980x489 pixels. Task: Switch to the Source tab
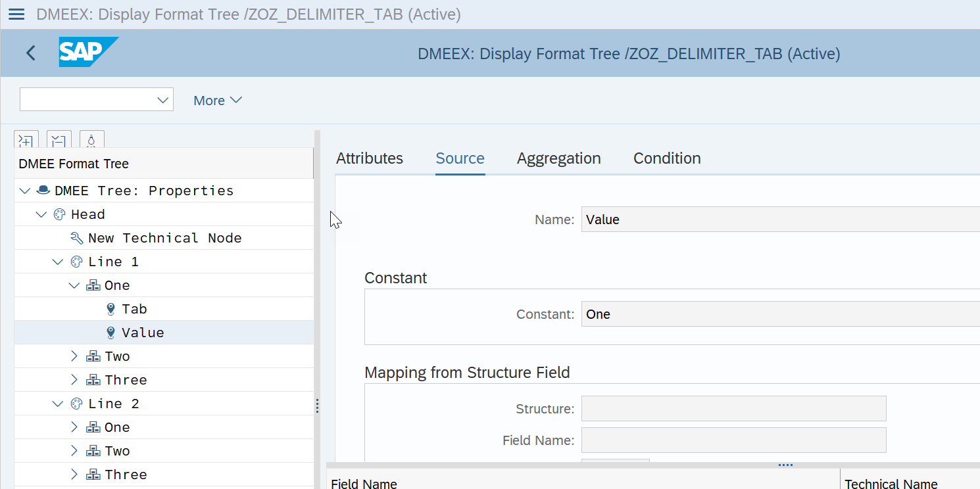click(x=460, y=158)
